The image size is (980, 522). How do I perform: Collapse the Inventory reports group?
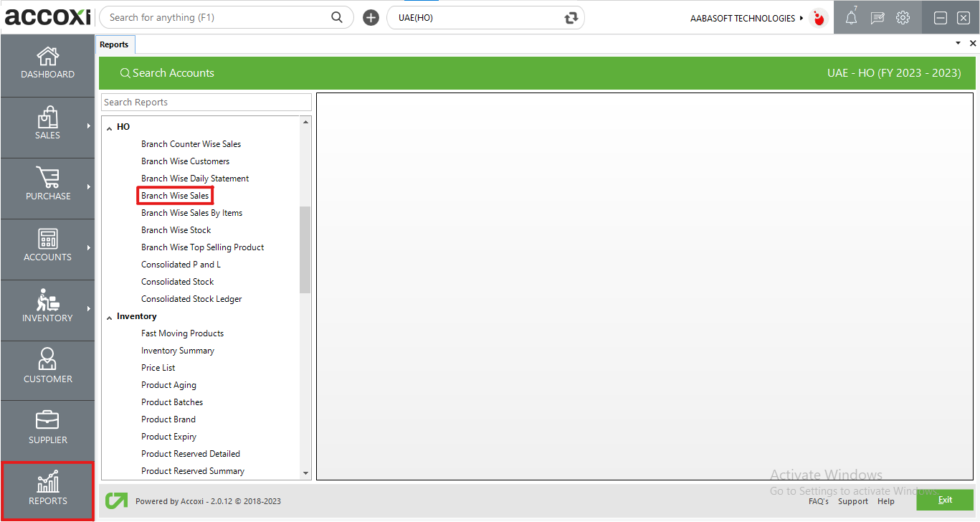(110, 317)
